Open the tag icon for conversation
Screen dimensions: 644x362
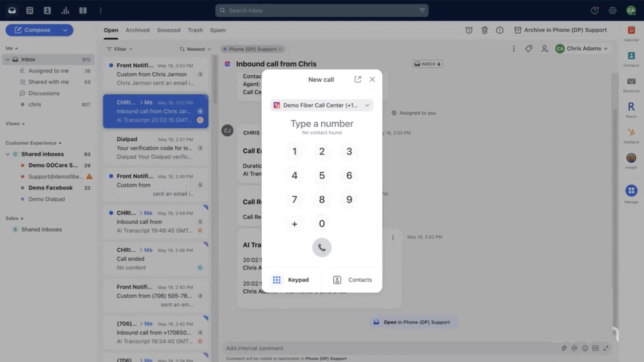[x=529, y=49]
